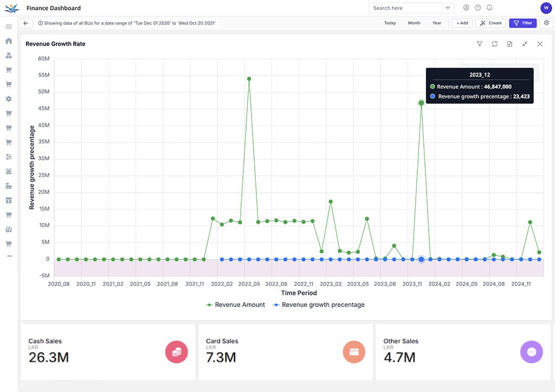
Task: Click the + Add button
Action: (462, 23)
